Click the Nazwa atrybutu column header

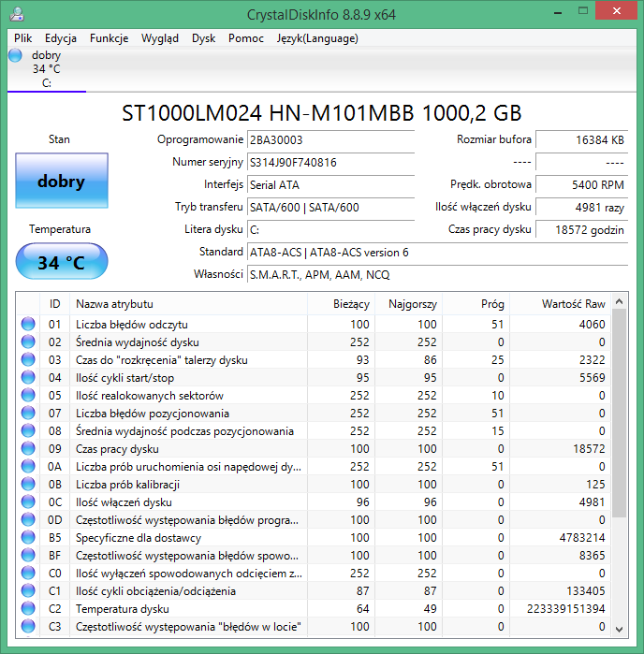[x=189, y=304]
